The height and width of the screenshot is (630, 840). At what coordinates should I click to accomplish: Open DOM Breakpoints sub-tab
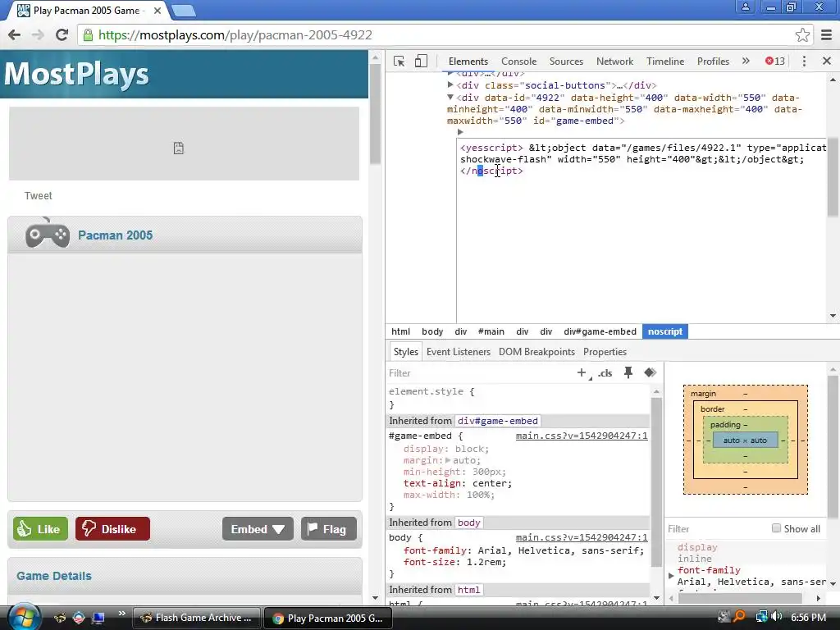(x=536, y=351)
